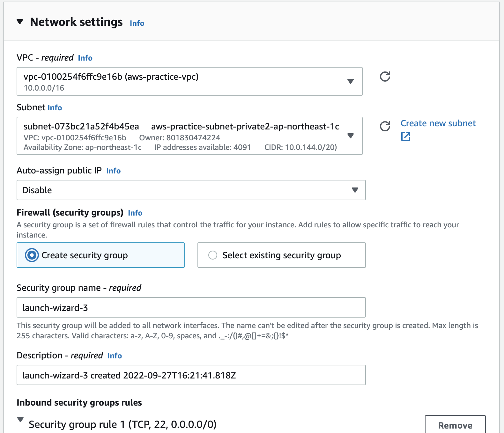The width and height of the screenshot is (504, 433).
Task: Collapse the Network settings section
Action: pyautogui.click(x=20, y=22)
